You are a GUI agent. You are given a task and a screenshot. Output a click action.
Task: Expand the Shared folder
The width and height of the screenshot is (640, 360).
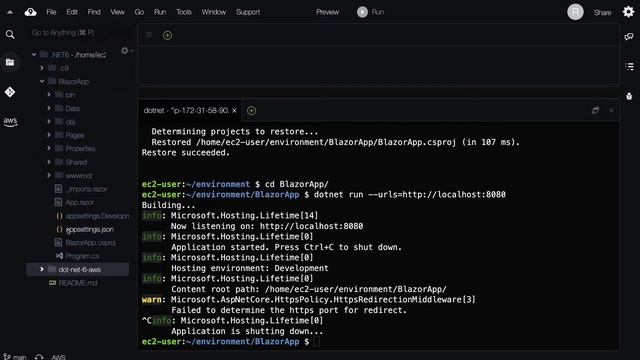click(49, 162)
